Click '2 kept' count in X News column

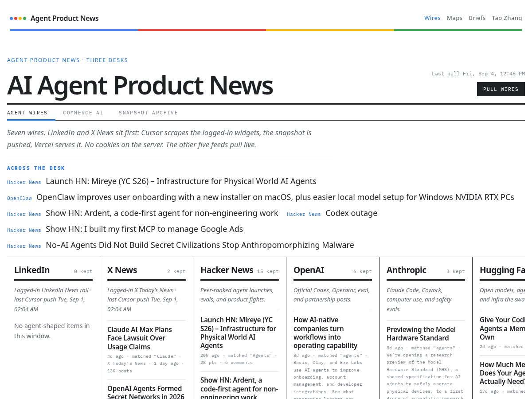pyautogui.click(x=176, y=271)
